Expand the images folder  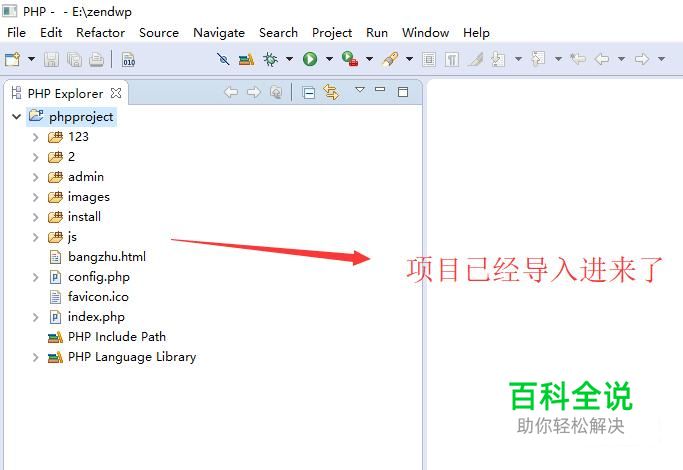tap(36, 197)
